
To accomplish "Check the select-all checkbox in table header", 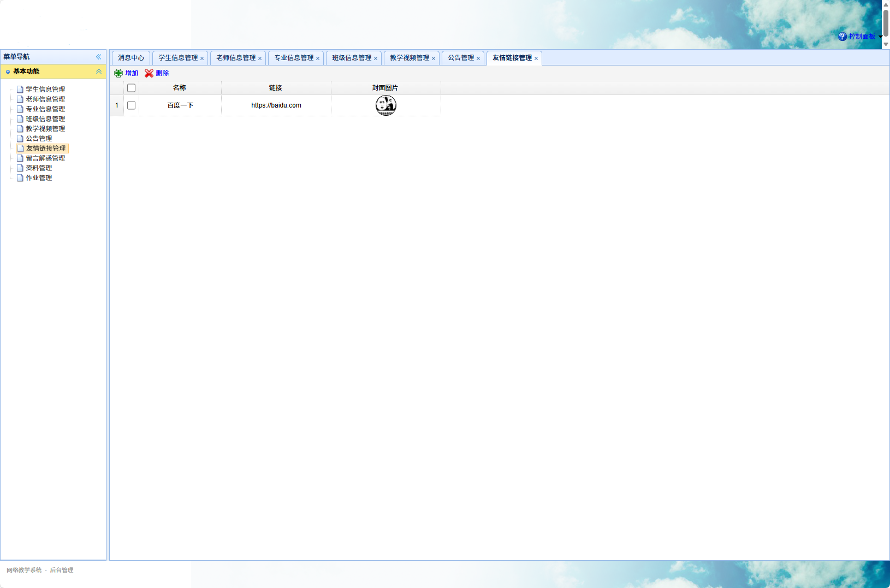I will point(131,88).
